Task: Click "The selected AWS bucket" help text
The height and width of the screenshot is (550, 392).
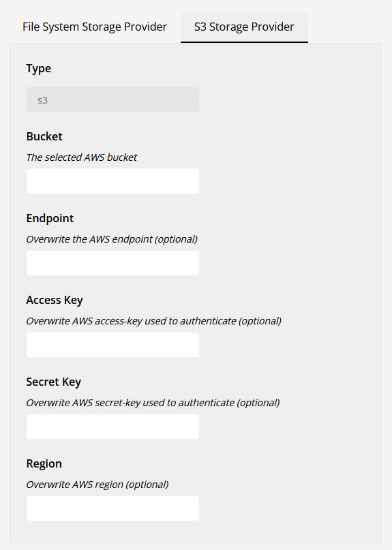Action: pos(81,157)
